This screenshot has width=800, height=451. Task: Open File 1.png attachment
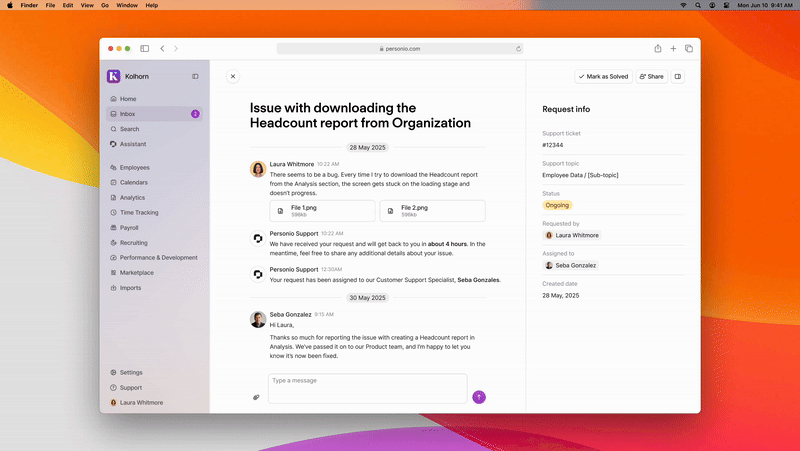tap(322, 211)
